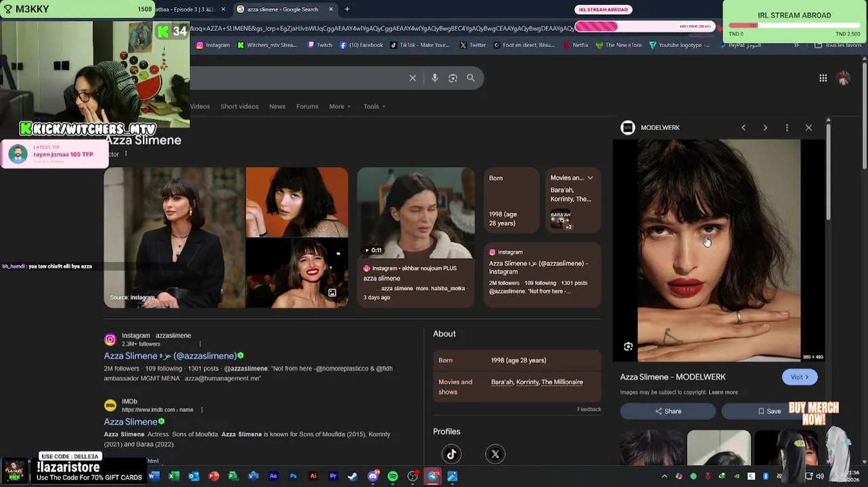
Task: Open Discord from the taskbar
Action: click(x=373, y=476)
